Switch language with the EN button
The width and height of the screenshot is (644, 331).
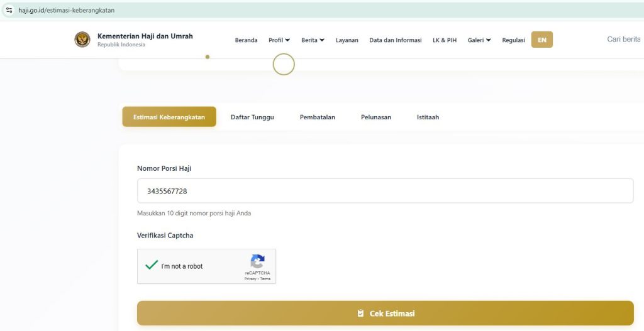[x=541, y=40]
